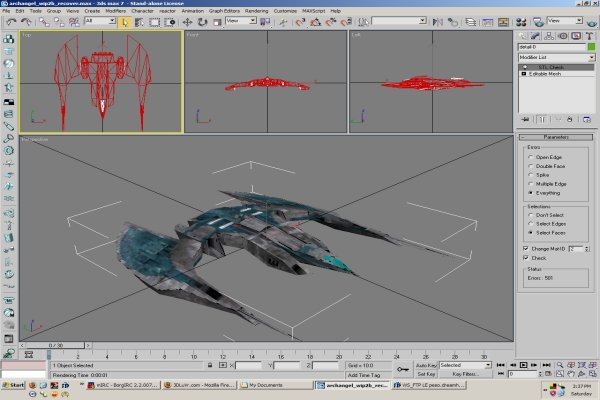Open the Select by Name tool
This screenshot has width=600, height=400.
(139, 22)
